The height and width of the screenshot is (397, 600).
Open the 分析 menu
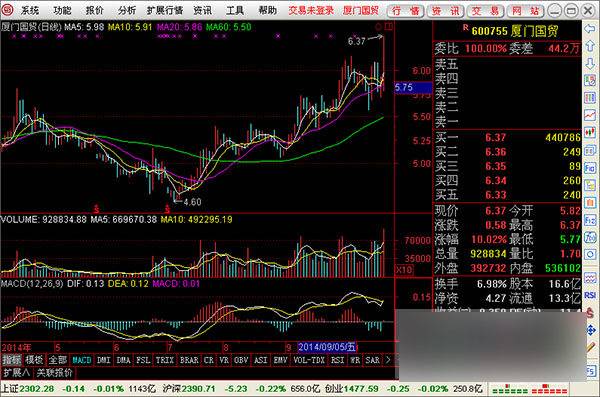pos(127,10)
